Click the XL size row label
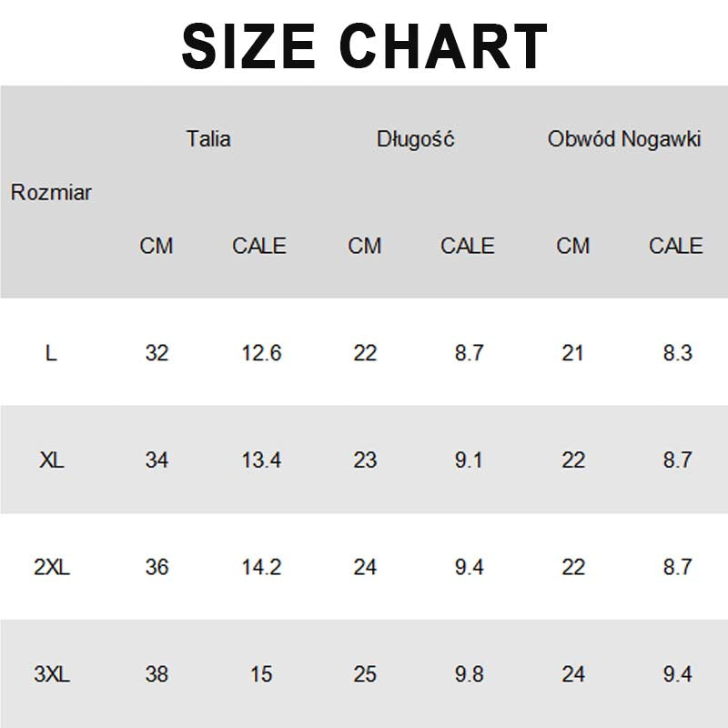 click(52, 460)
